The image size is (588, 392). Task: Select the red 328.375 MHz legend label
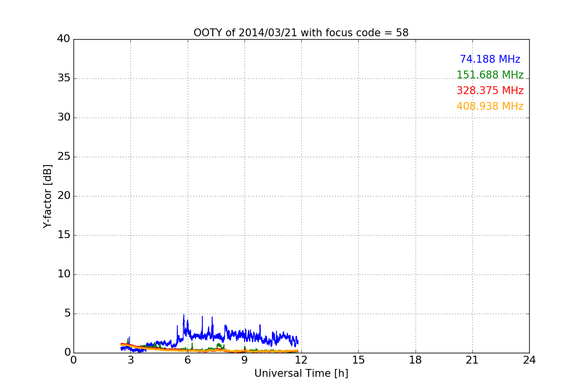(490, 91)
